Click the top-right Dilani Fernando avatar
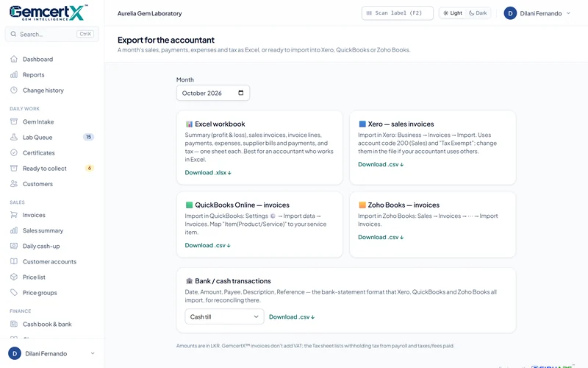This screenshot has height=368, width=588. (x=510, y=13)
